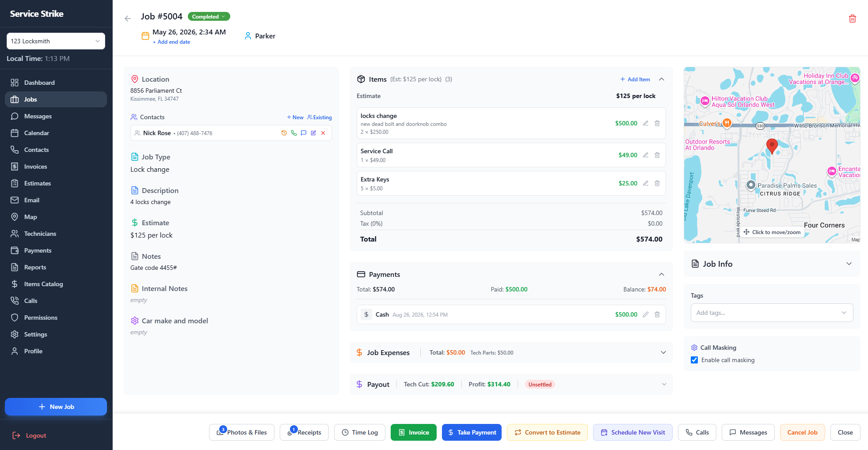
Task: Expand the Job Info panel
Action: click(x=849, y=264)
